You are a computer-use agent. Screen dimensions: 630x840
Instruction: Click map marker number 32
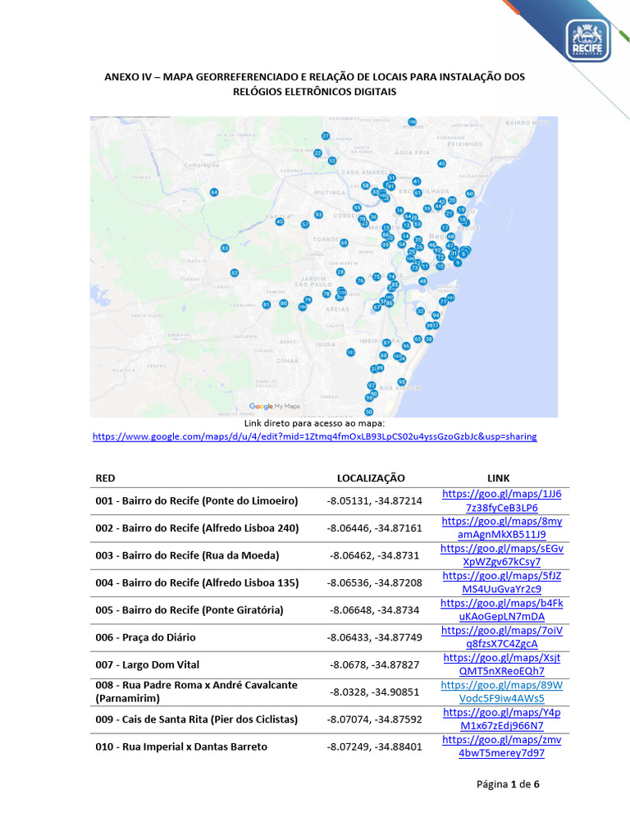click(421, 311)
